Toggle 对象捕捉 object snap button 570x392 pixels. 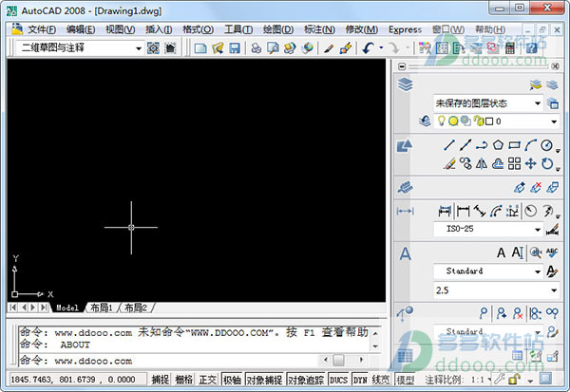[x=265, y=380]
